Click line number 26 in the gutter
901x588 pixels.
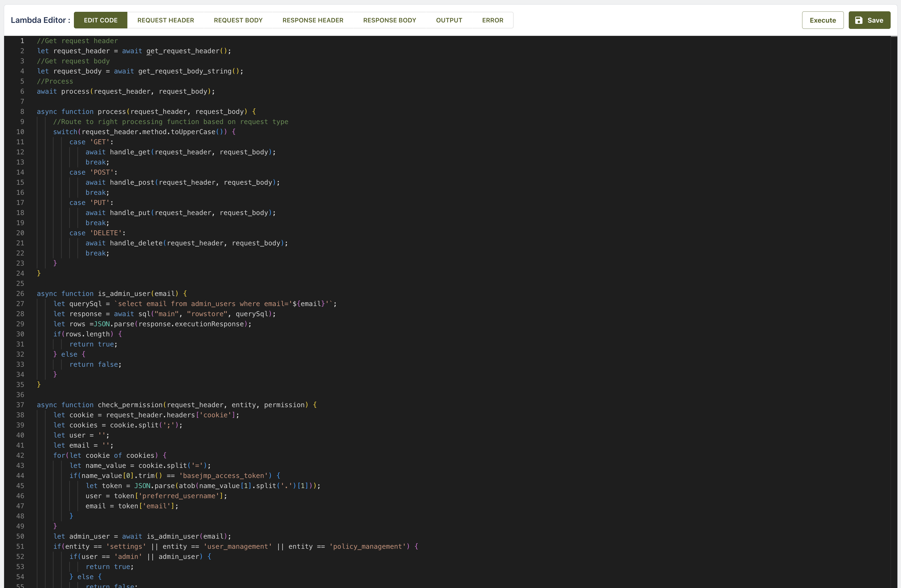pos(20,294)
